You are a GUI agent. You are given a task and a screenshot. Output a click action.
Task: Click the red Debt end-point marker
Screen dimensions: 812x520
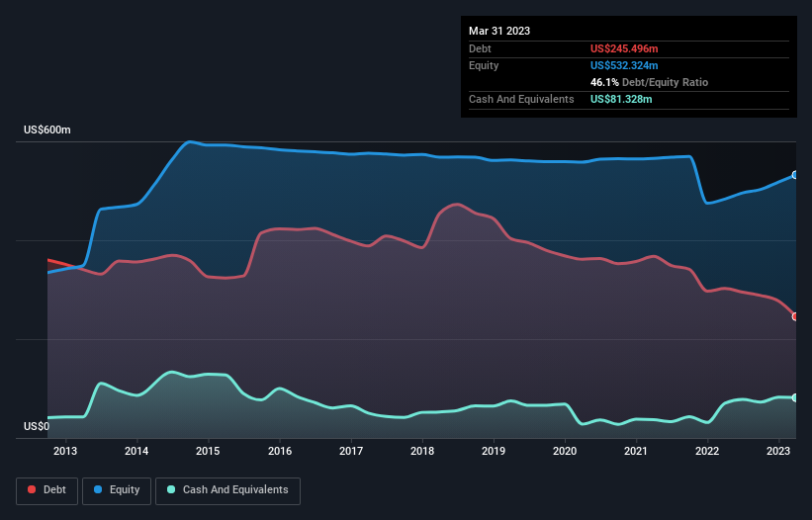[x=795, y=316]
